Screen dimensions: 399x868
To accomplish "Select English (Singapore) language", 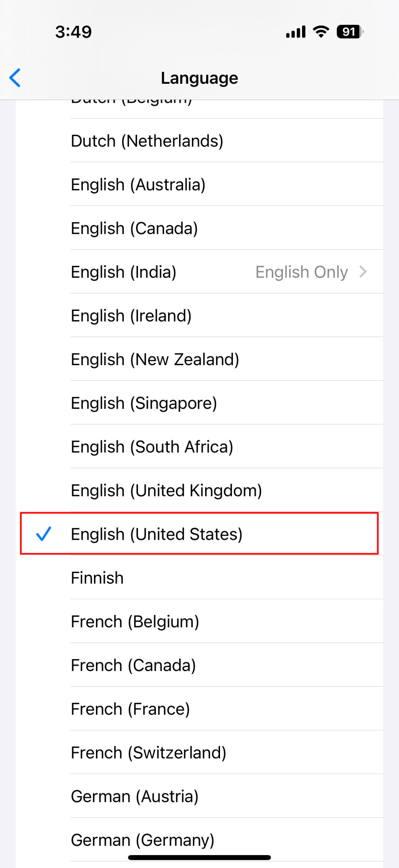I will (x=144, y=403).
